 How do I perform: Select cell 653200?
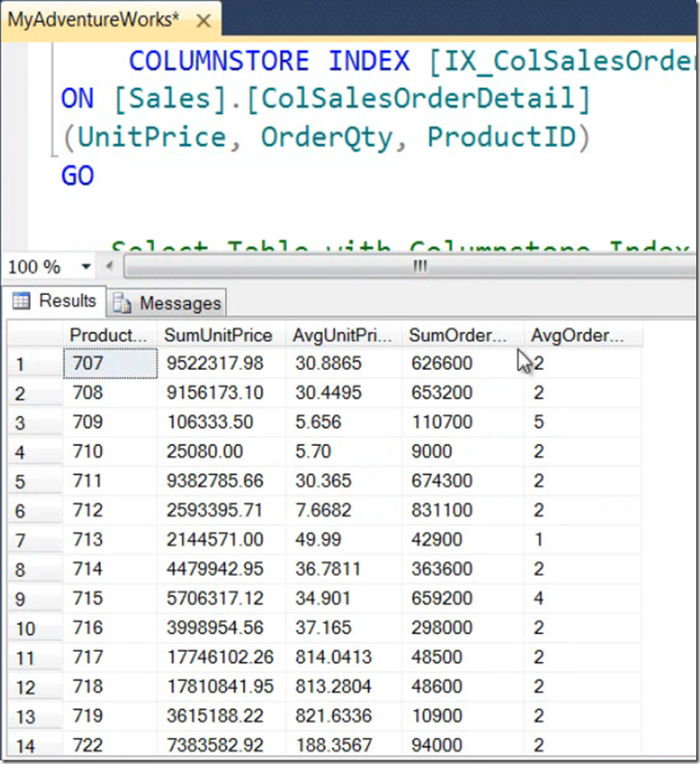[464, 392]
